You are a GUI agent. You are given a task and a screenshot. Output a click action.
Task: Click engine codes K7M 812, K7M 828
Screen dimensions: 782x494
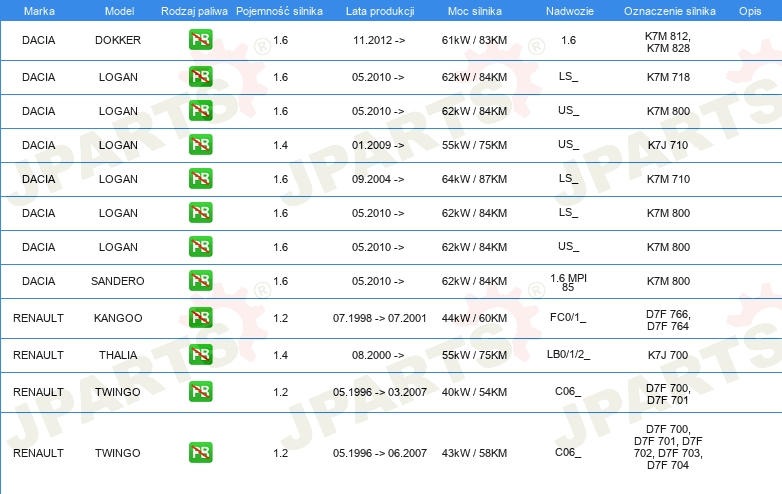tap(668, 42)
